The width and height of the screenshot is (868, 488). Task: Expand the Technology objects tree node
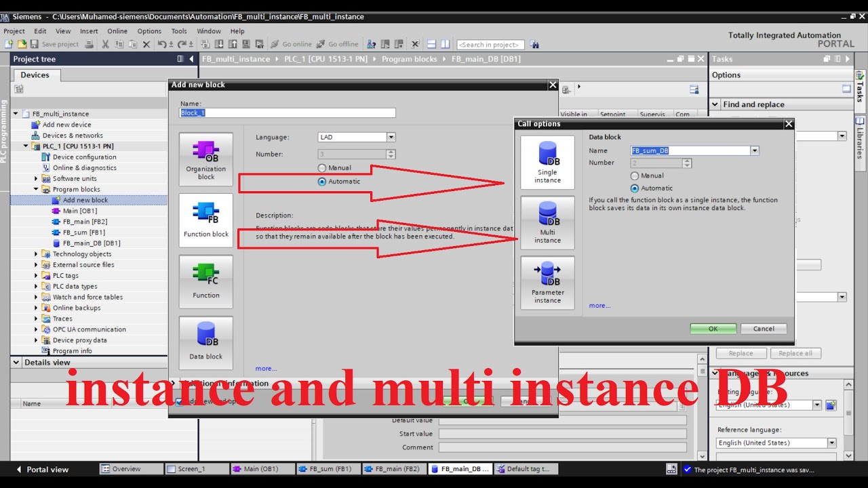36,254
